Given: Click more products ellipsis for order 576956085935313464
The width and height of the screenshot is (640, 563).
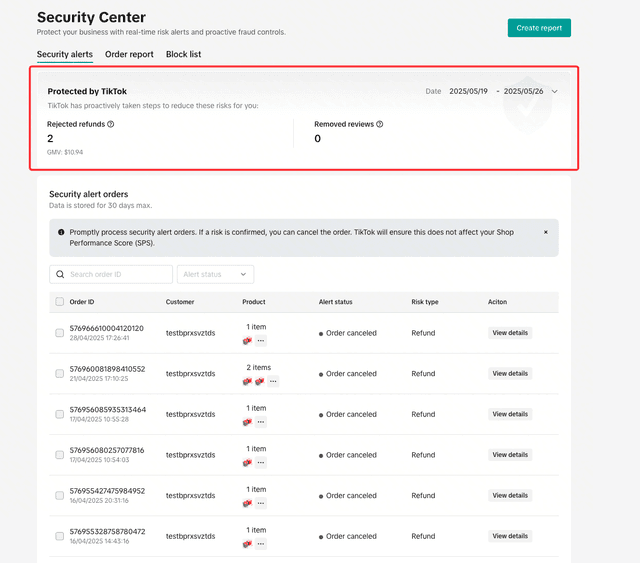Looking at the screenshot, I should click(x=261, y=422).
